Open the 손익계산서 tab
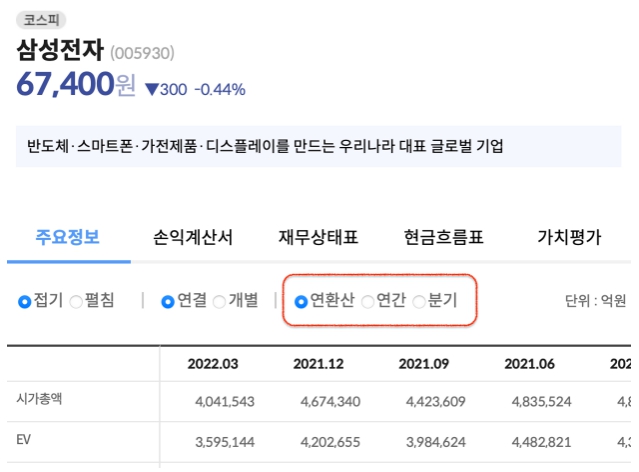 click(x=193, y=237)
